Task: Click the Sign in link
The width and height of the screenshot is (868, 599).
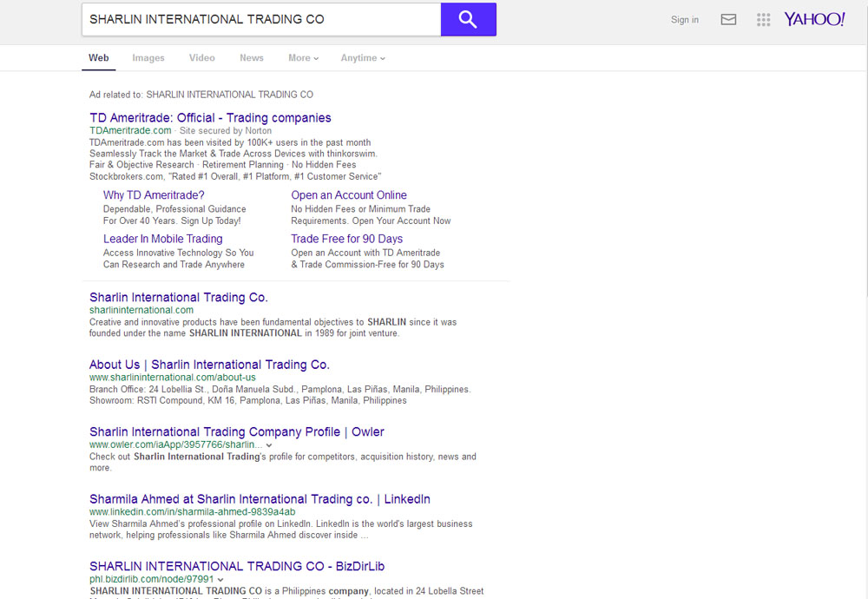Action: click(x=685, y=20)
